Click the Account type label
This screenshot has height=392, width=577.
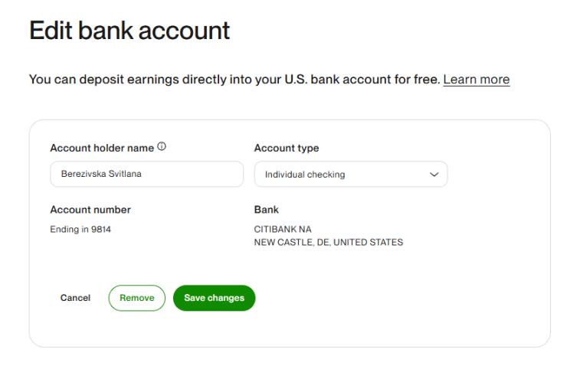point(287,148)
